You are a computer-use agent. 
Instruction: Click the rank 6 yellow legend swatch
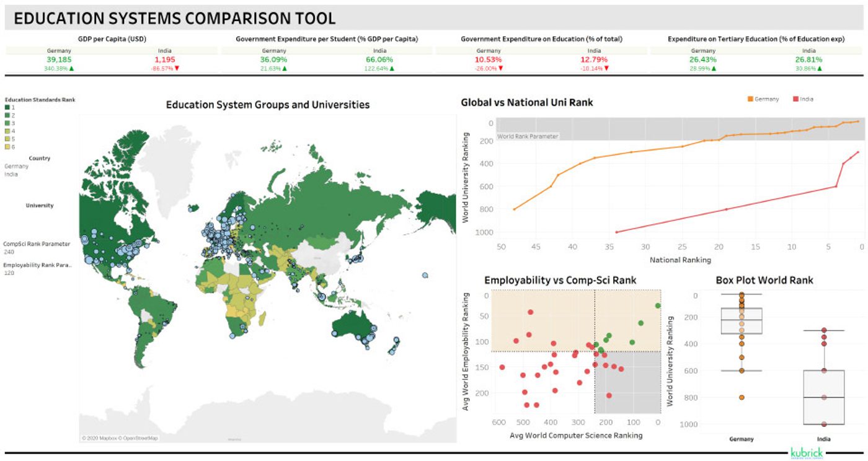(7, 147)
